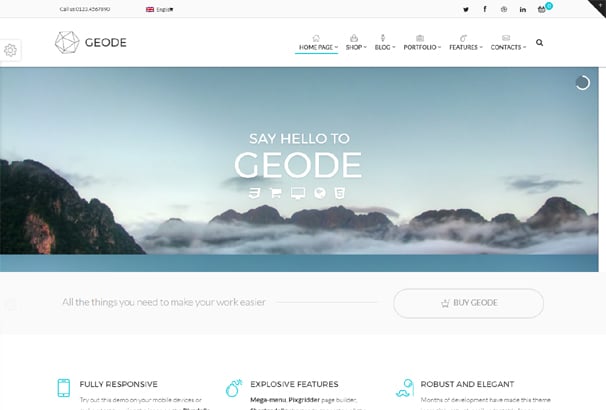This screenshot has width=606, height=410.
Task: Click the Explosive Features bomb icon
Action: 233,388
